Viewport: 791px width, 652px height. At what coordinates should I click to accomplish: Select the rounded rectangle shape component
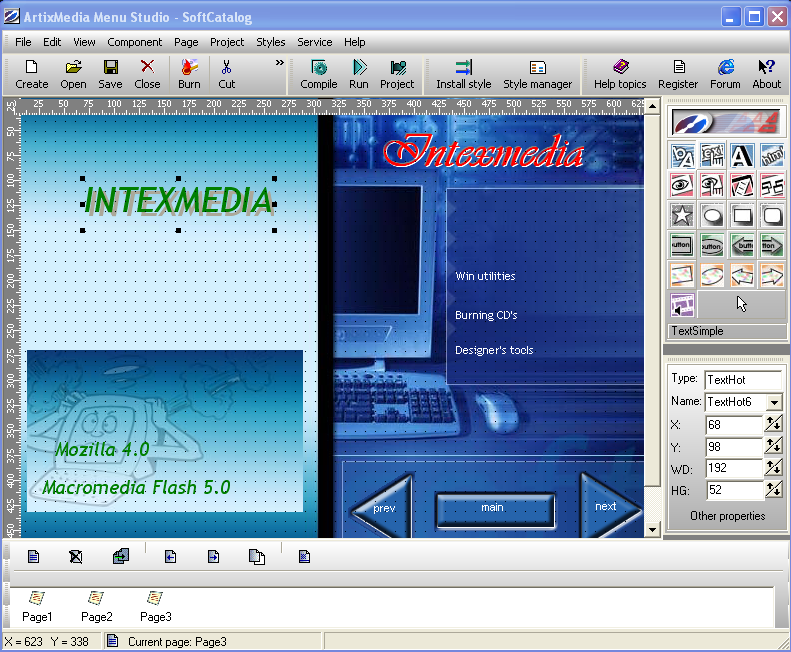pyautogui.click(x=772, y=215)
